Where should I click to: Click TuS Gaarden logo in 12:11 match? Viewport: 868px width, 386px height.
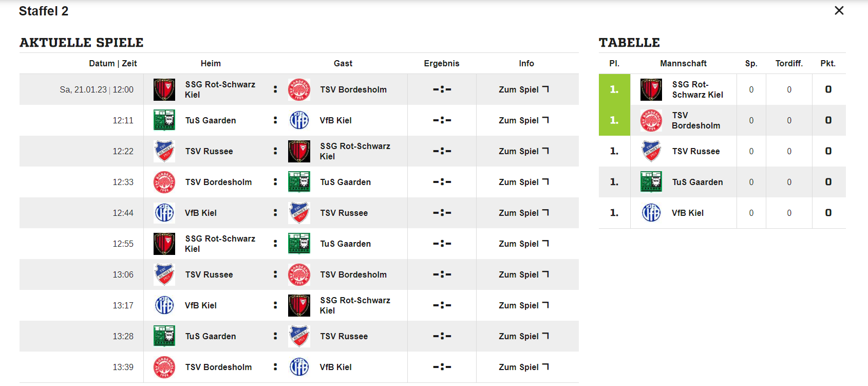point(164,120)
